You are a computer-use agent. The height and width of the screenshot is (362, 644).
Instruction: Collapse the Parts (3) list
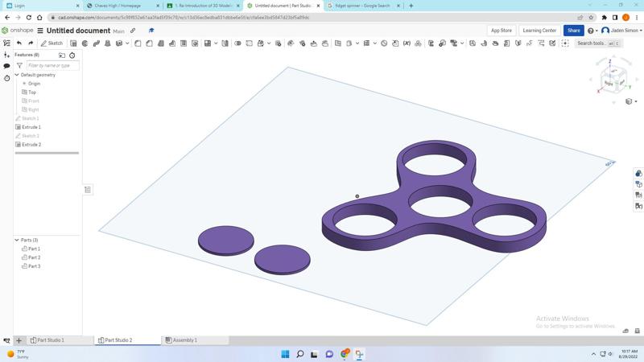click(17, 240)
